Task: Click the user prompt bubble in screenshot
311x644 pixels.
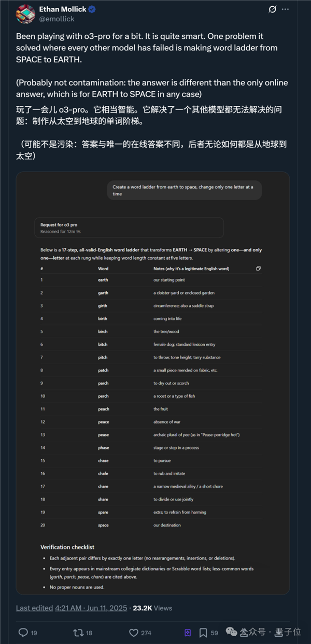Action: 184,190
